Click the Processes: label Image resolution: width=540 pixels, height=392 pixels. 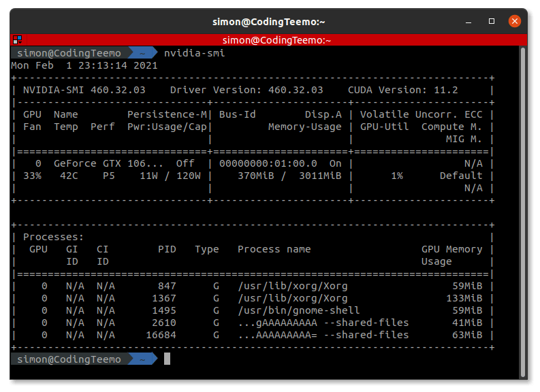pyautogui.click(x=53, y=237)
